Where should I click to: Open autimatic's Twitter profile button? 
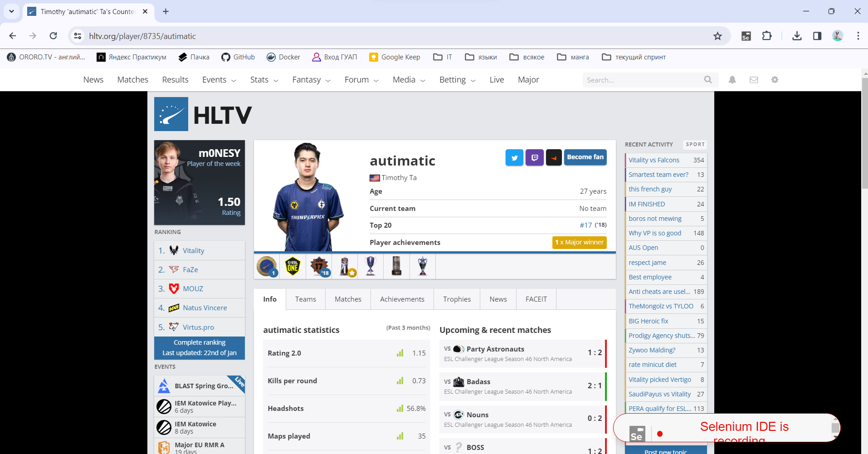pyautogui.click(x=514, y=157)
